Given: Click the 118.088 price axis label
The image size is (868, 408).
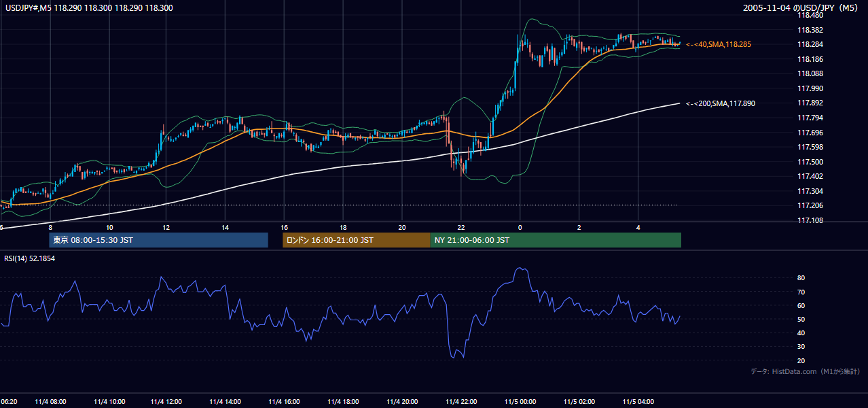Looking at the screenshot, I should click(810, 73).
